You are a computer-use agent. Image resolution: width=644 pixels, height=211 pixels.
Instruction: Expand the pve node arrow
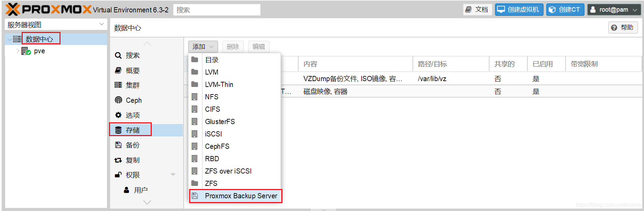coord(18,51)
